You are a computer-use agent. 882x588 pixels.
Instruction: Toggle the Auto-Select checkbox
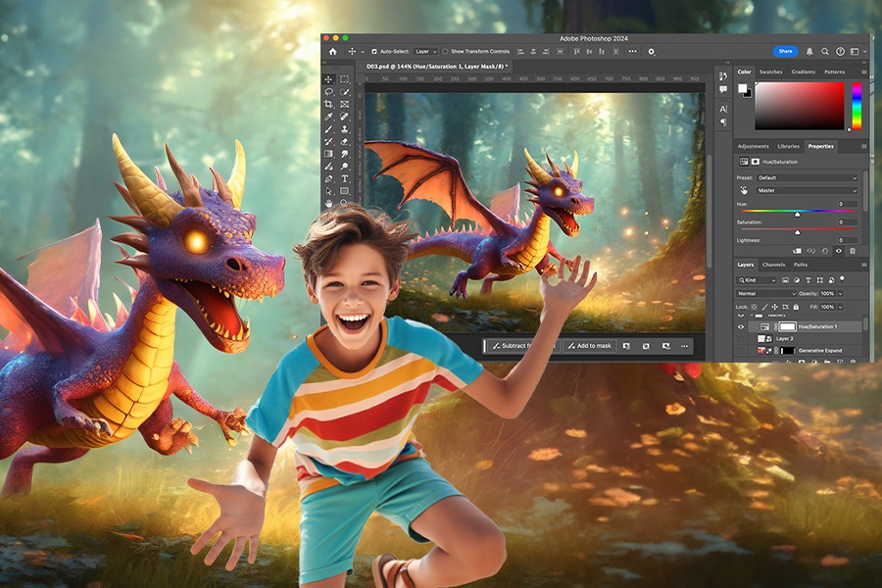click(x=372, y=51)
